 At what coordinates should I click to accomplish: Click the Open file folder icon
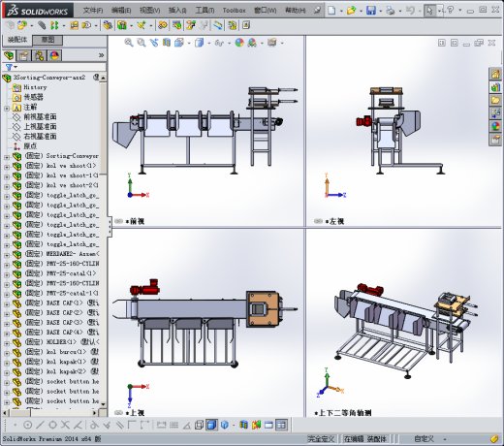click(351, 11)
